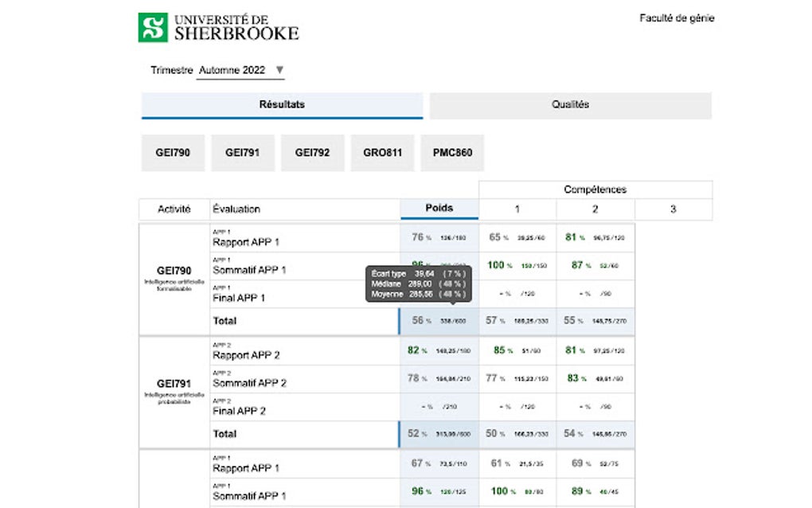Open course PMC860

coord(451,152)
